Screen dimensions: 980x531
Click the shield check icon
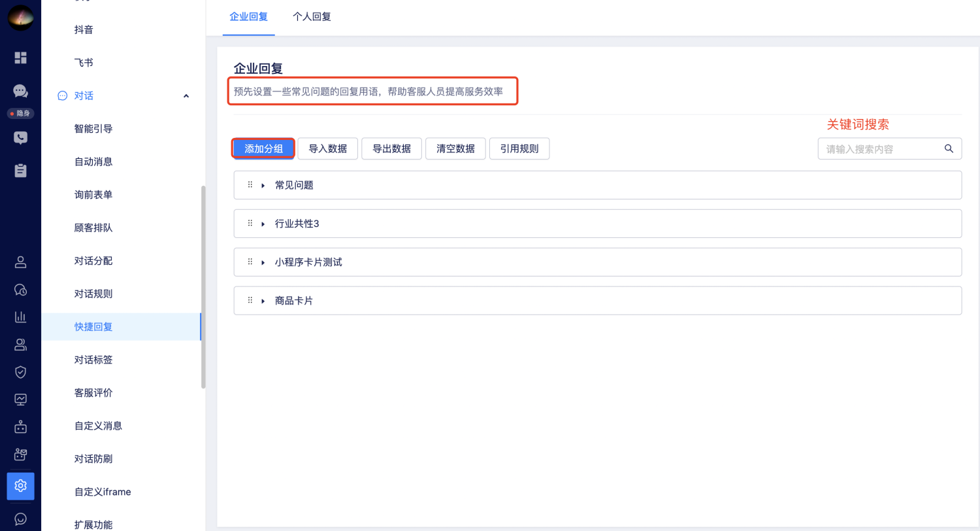click(x=20, y=372)
